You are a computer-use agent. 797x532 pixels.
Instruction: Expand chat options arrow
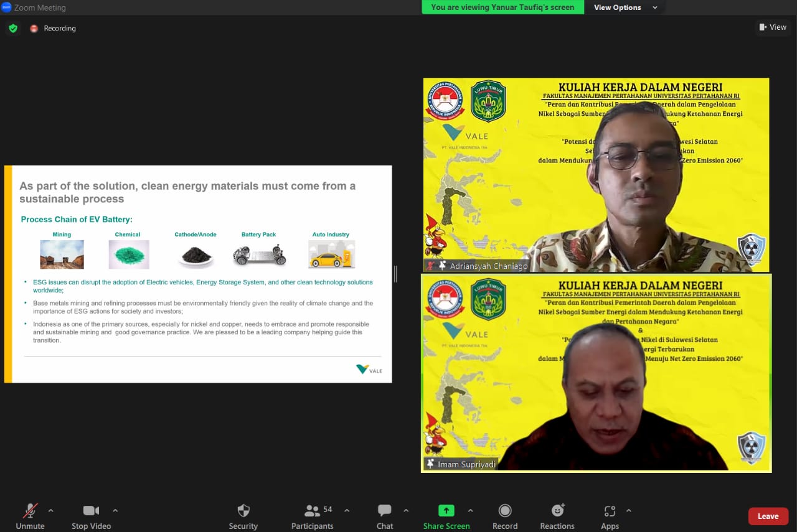pos(406,511)
